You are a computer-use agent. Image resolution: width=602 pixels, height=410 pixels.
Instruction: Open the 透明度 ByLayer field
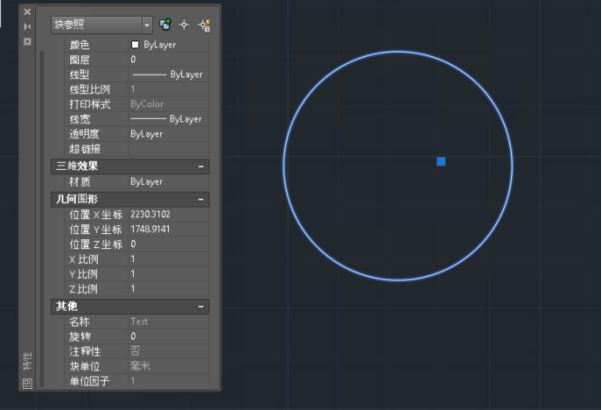tap(169, 134)
